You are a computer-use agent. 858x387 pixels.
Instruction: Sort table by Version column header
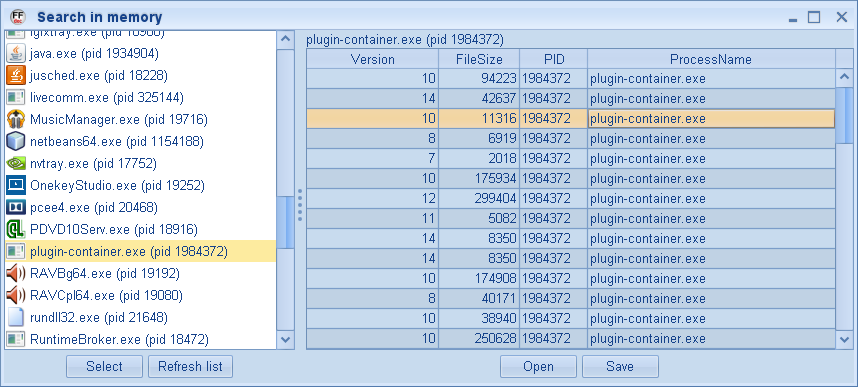point(372,59)
